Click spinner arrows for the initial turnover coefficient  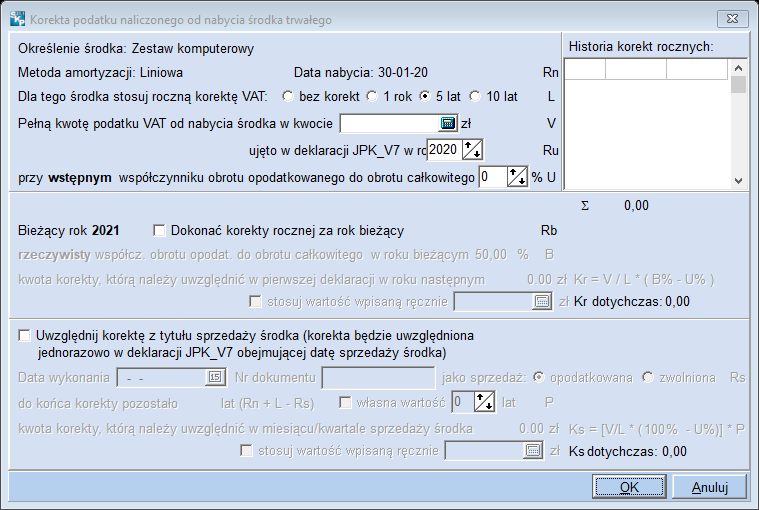click(518, 177)
